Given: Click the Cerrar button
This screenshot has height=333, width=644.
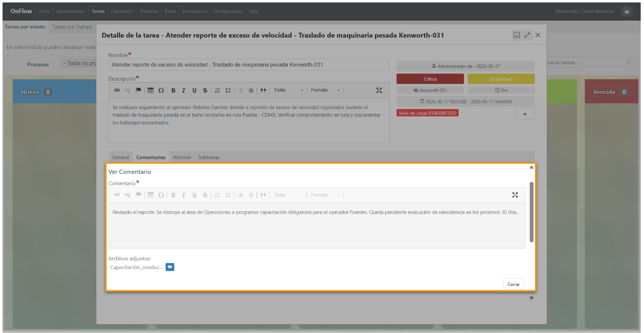Looking at the screenshot, I should pyautogui.click(x=513, y=284).
